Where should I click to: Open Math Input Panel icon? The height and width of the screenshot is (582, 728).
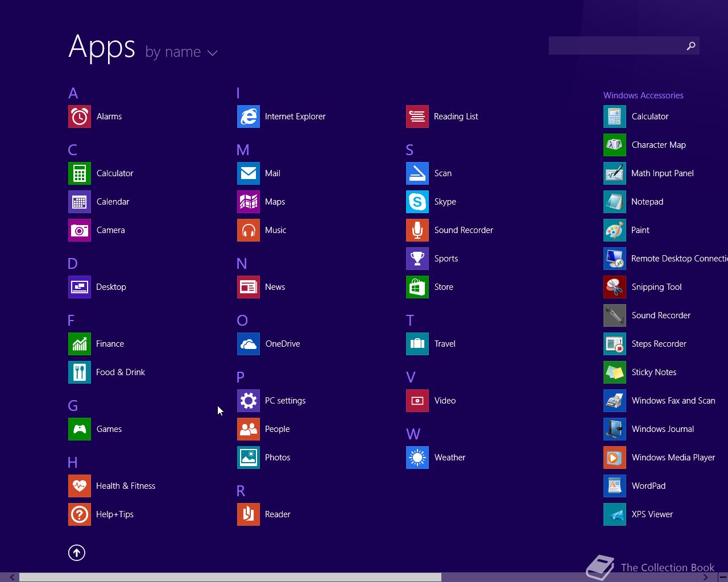point(615,173)
